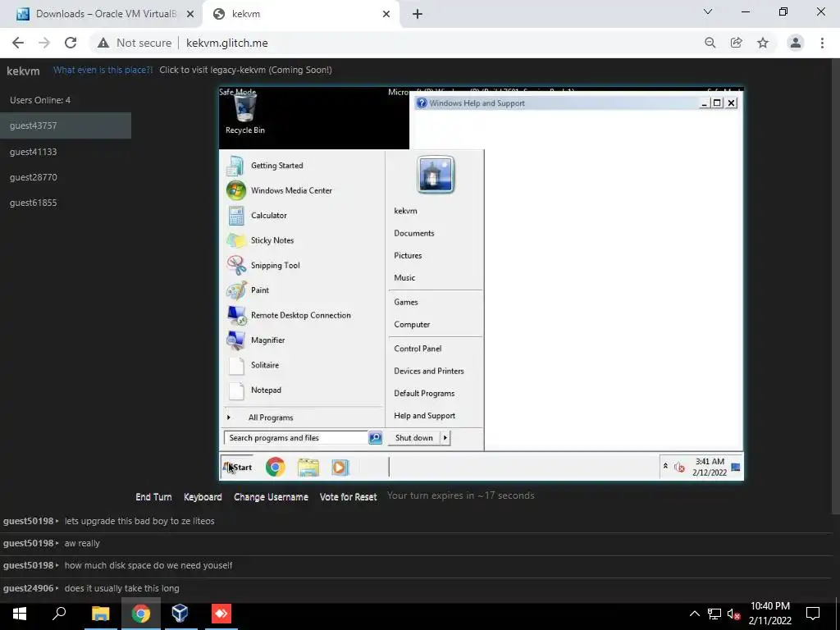Open Documents from Start menu
This screenshot has width=840, height=630.
point(414,234)
